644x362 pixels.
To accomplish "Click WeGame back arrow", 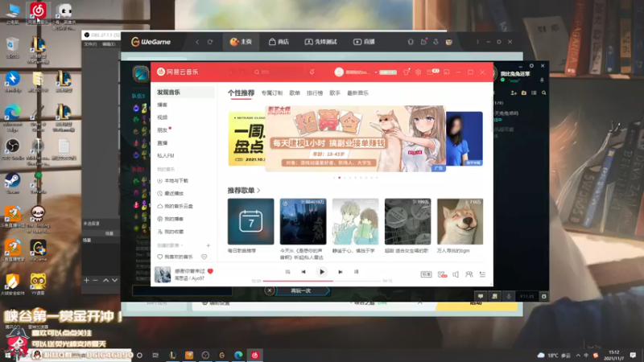I will 197,42.
